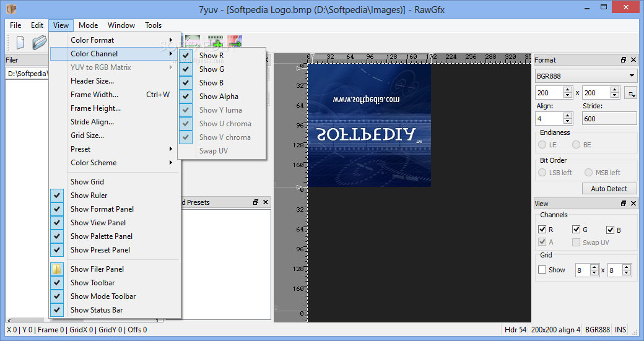Toggle Show Mode Toolbar menu entry
This screenshot has height=341, width=644.
(x=115, y=296)
